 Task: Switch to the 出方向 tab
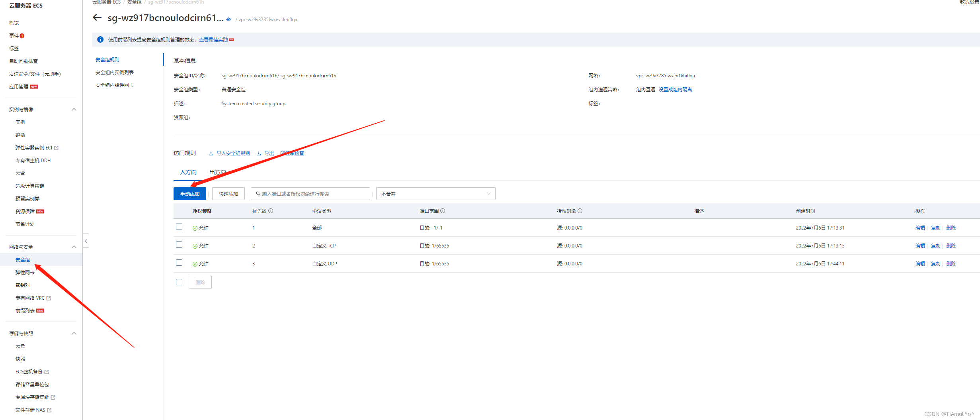(218, 172)
